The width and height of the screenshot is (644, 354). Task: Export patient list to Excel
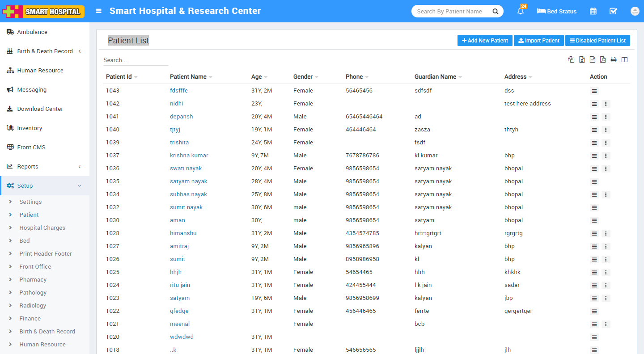pos(582,59)
